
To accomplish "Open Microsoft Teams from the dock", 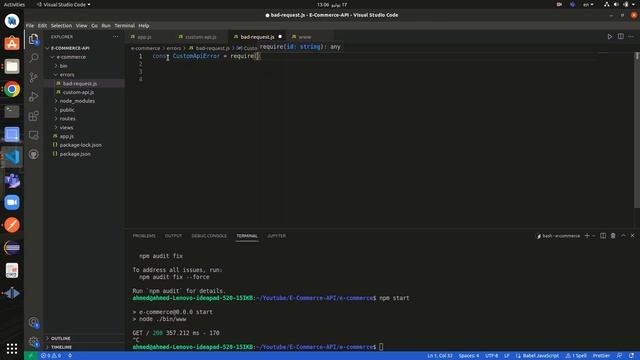I will click(12, 180).
